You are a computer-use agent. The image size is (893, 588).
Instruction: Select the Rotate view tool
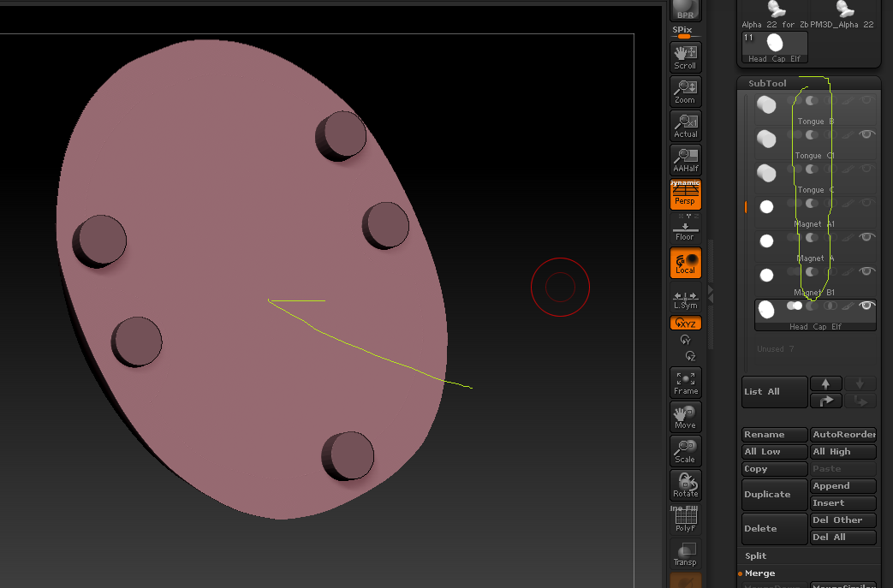tap(685, 485)
